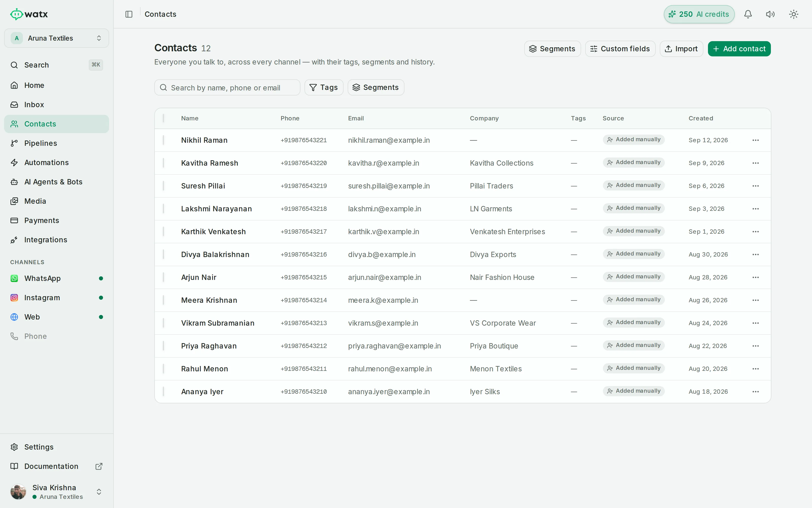Open row actions for Suresh Pillai

click(x=755, y=186)
